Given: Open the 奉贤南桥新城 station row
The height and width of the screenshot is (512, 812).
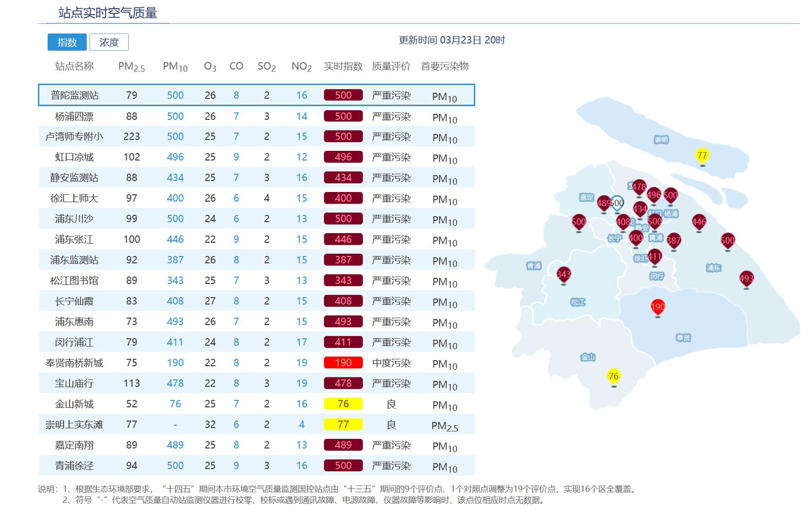Looking at the screenshot, I should [x=75, y=363].
